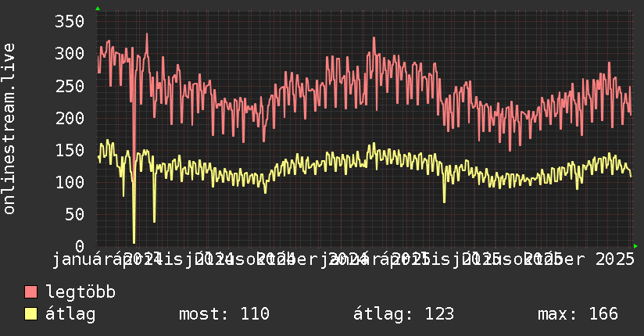Click the y-axis label 250
Viewport: 644px width, 336px height.
(x=70, y=86)
